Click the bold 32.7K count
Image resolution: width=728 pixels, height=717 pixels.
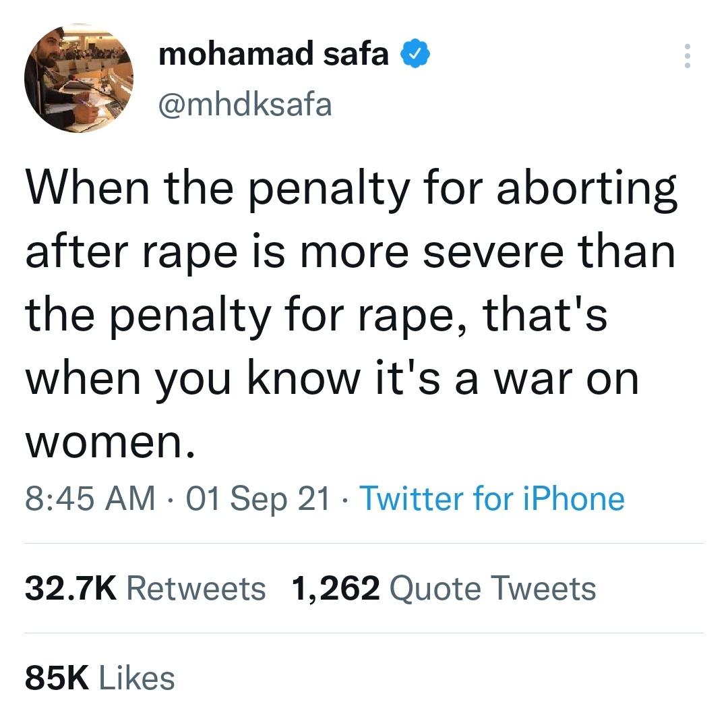pos(71,588)
